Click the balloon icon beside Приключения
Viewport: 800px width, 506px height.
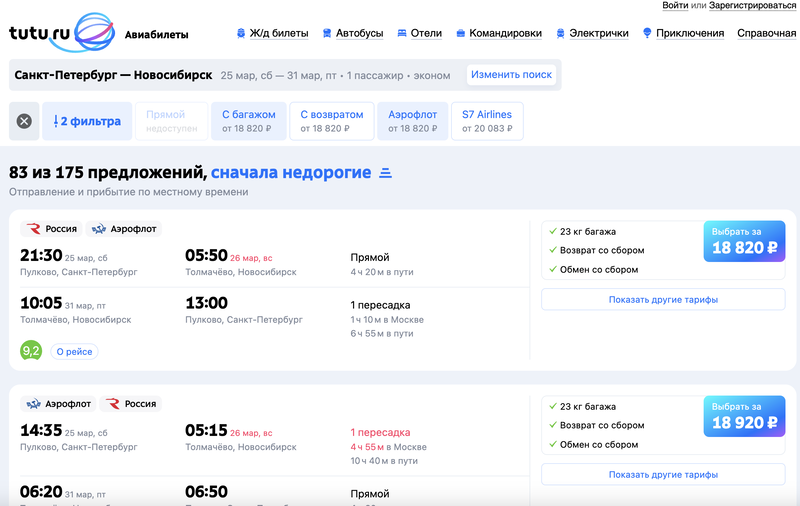point(647,33)
